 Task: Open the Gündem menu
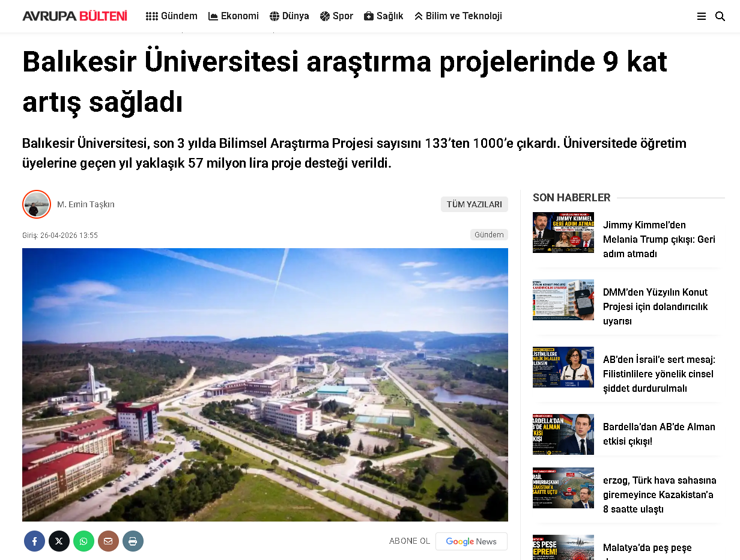point(172,16)
